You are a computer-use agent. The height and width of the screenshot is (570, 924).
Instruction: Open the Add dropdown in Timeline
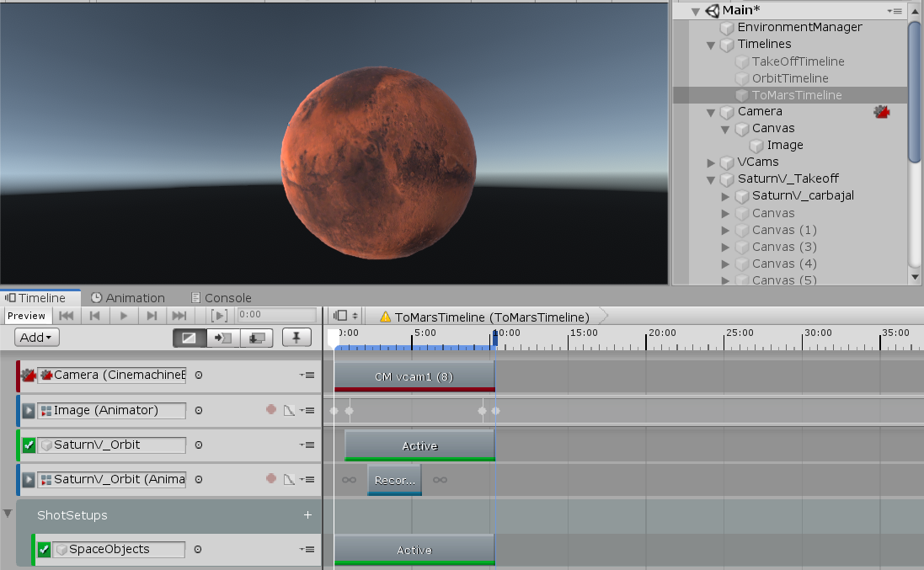pyautogui.click(x=37, y=338)
